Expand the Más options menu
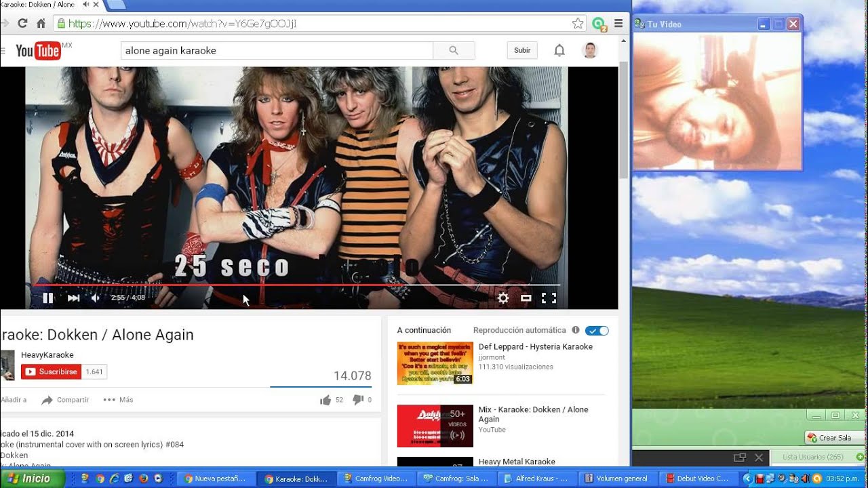 point(118,400)
